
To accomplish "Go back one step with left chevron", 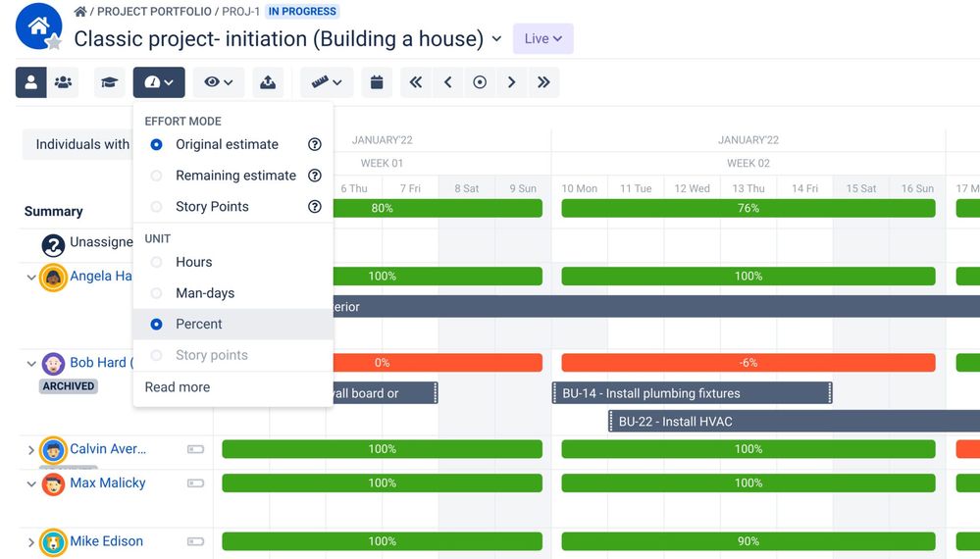I will coord(447,82).
